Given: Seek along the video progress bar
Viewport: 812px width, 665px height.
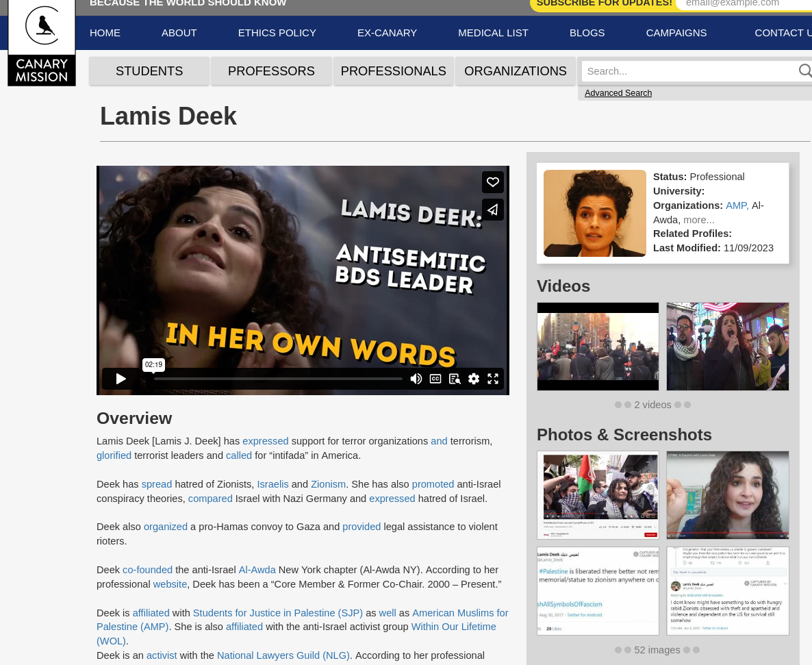Looking at the screenshot, I should point(278,379).
